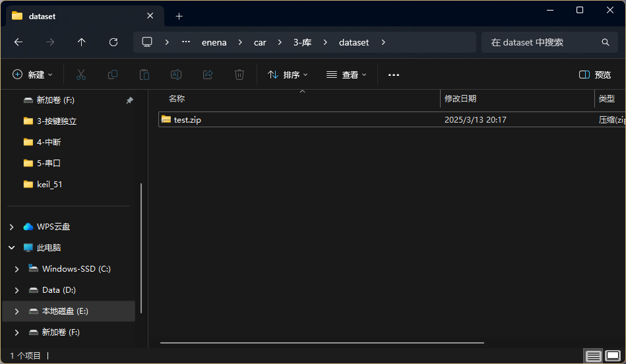
Task: Click the Cut scissors icon
Action: (x=81, y=75)
